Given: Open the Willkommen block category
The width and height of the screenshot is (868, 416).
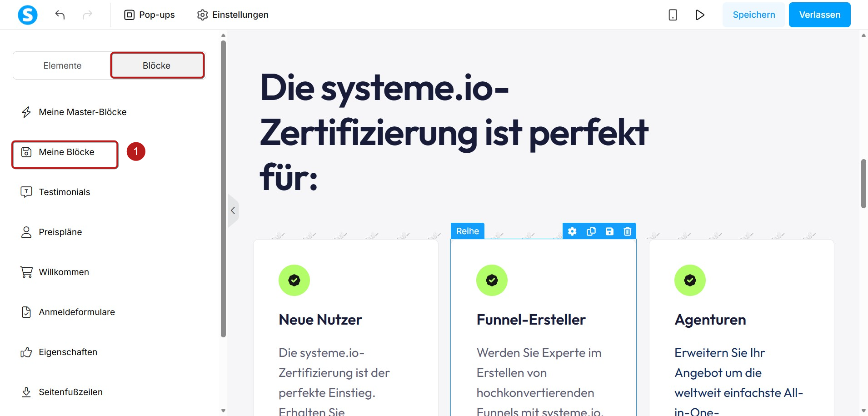Looking at the screenshot, I should click(x=55, y=272).
